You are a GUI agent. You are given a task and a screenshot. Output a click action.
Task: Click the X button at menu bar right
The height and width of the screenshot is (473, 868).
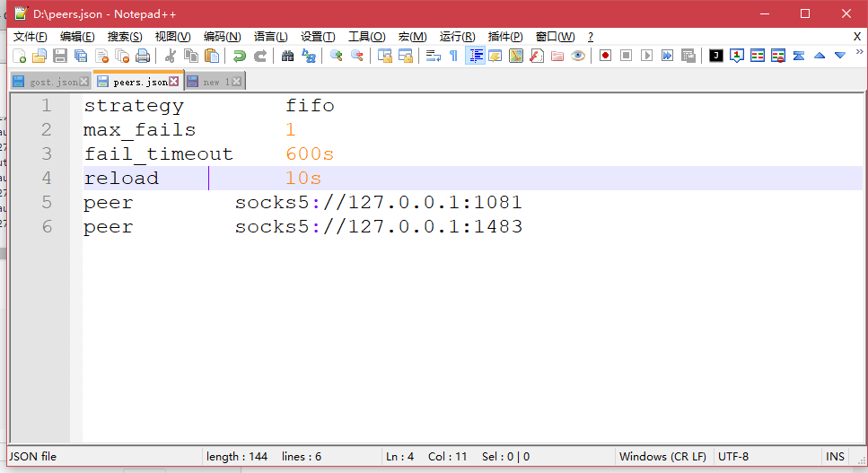click(x=857, y=37)
